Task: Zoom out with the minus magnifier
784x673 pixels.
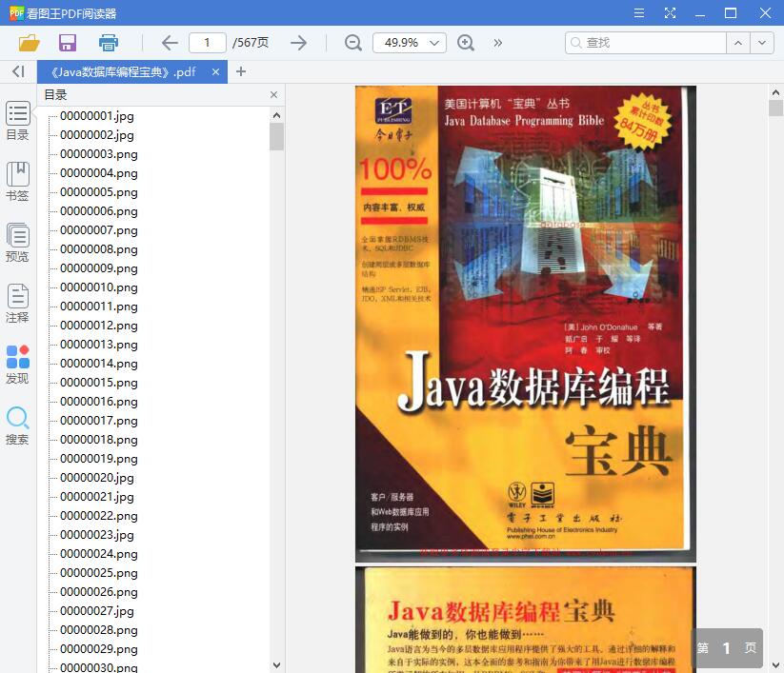Action: click(353, 43)
